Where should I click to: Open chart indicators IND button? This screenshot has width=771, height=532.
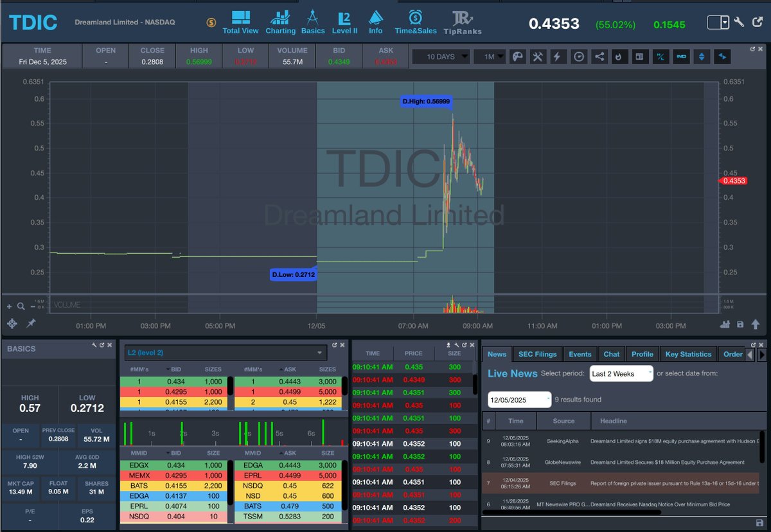(681, 57)
